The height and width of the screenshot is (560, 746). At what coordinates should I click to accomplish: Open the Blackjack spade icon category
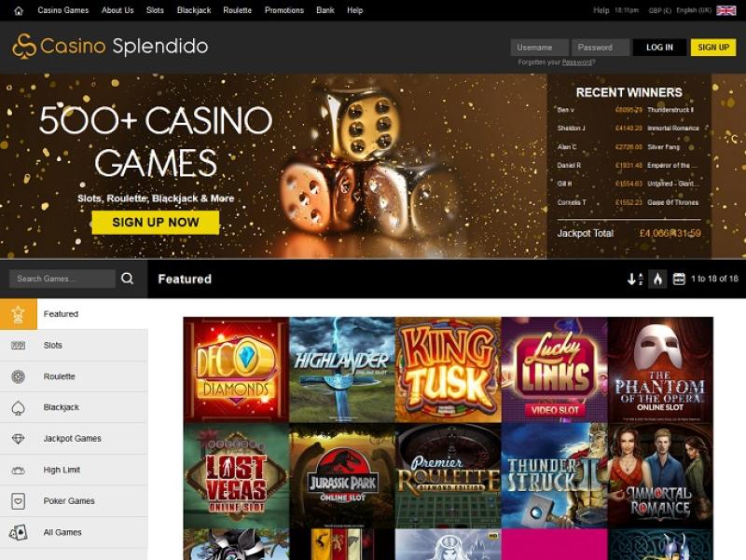pos(18,408)
